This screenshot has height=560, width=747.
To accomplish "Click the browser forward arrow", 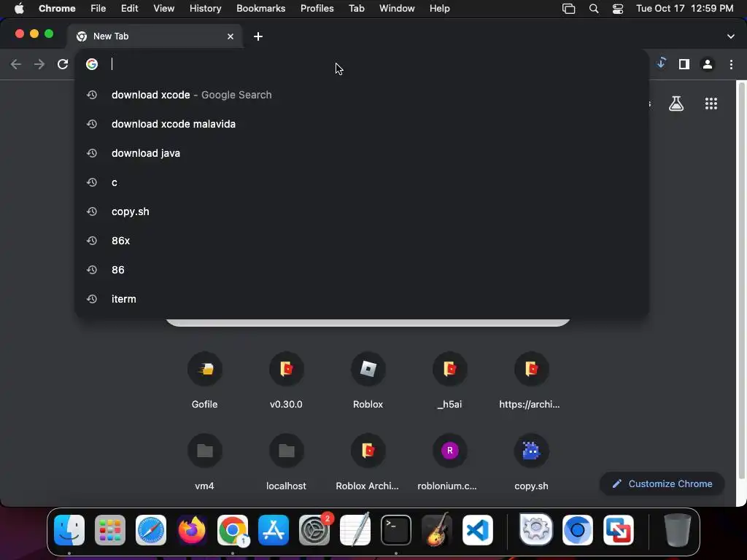I will tap(39, 64).
